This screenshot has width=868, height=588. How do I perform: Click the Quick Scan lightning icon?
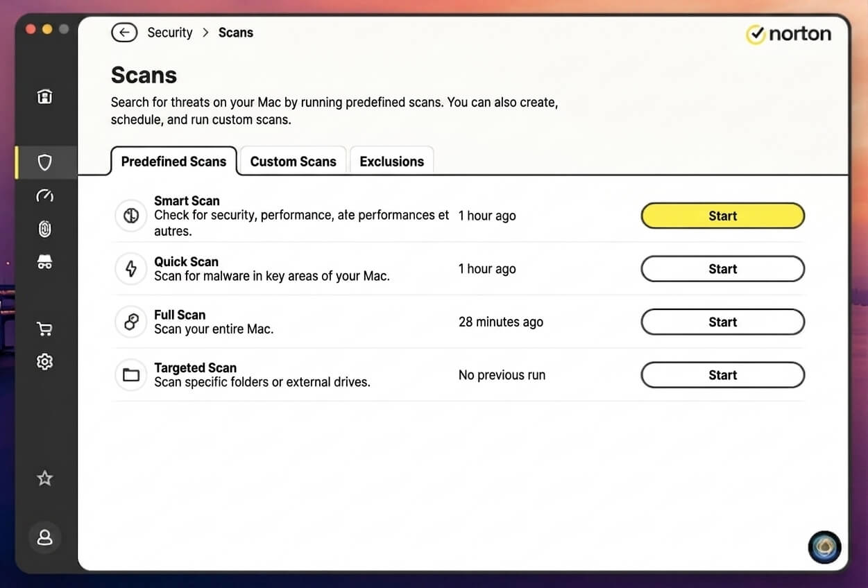(131, 269)
